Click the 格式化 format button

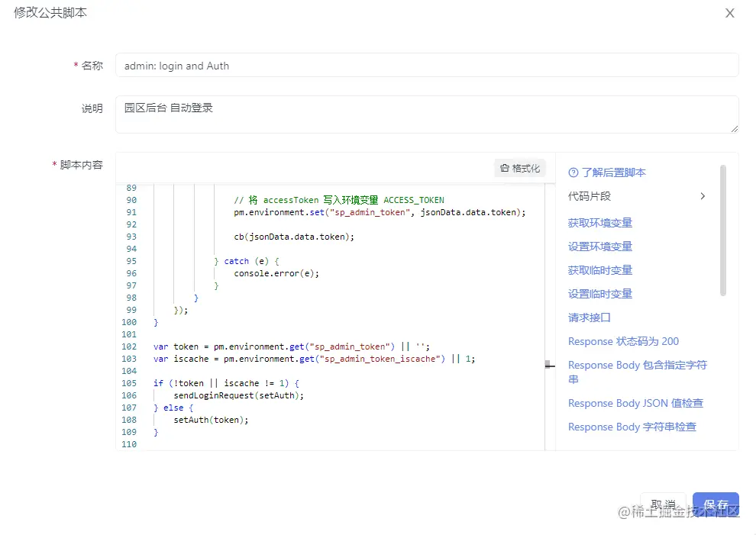[520, 168]
